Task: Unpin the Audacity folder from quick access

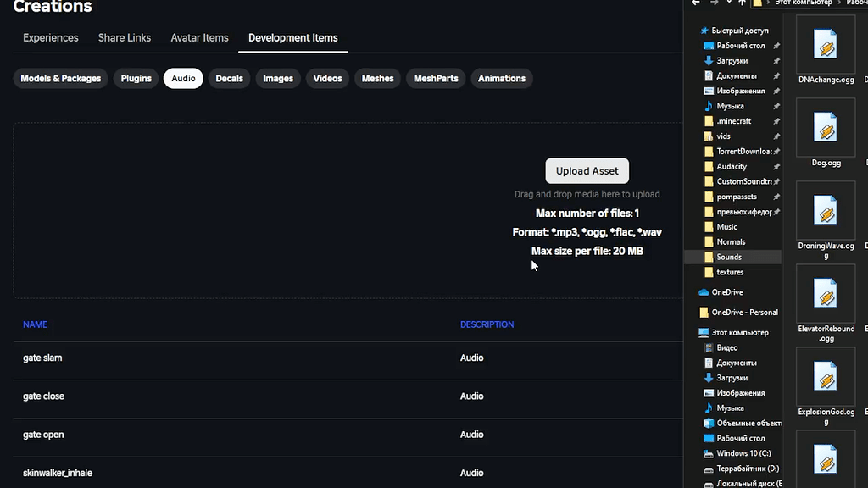Action: tap(776, 166)
